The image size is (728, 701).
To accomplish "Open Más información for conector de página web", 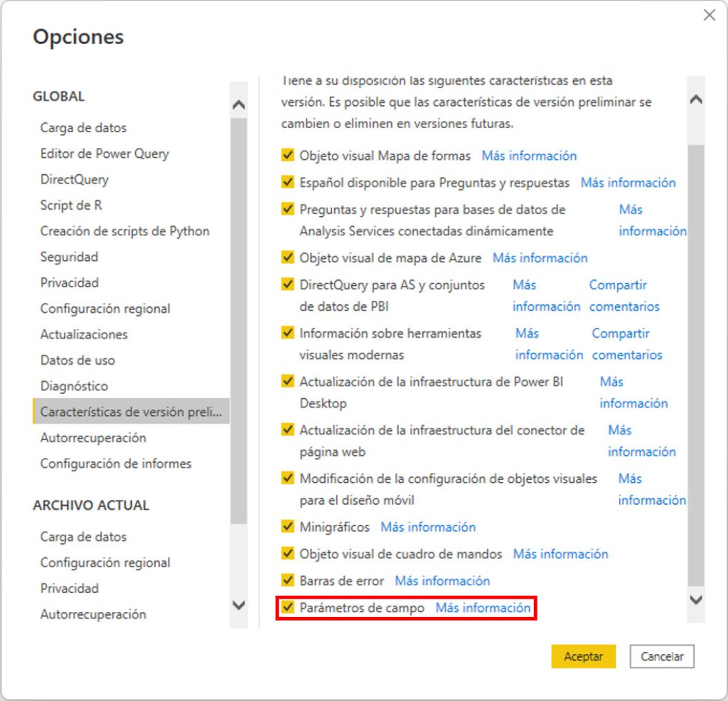I will tap(642, 441).
